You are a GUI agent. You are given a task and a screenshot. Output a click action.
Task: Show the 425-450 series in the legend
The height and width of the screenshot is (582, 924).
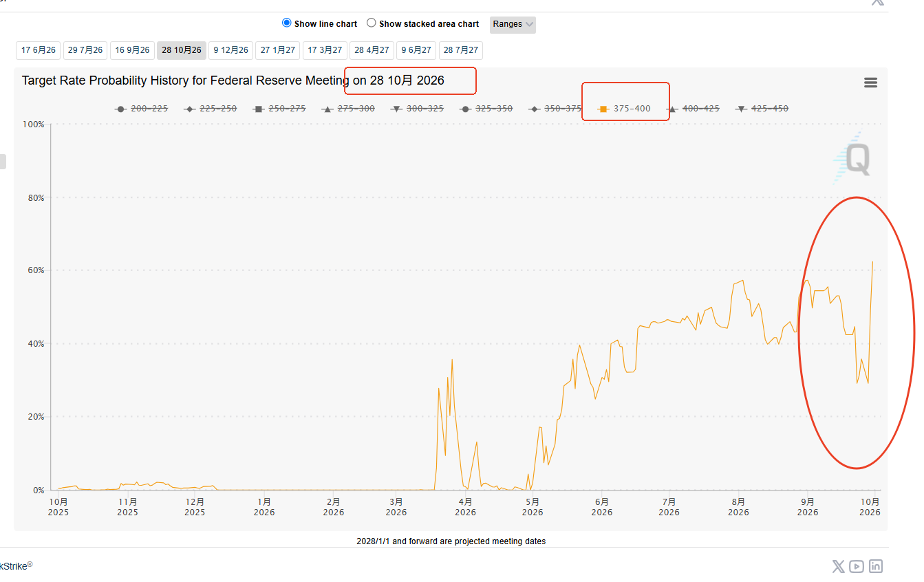click(x=762, y=109)
